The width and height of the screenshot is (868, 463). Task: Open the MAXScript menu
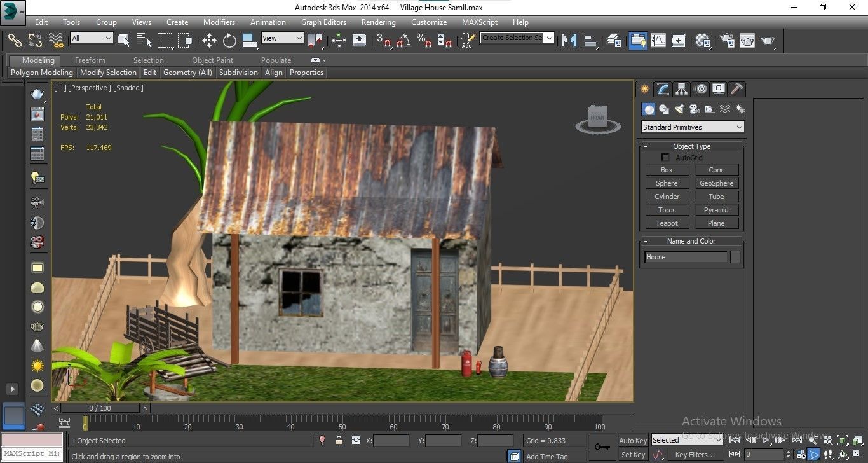480,22
